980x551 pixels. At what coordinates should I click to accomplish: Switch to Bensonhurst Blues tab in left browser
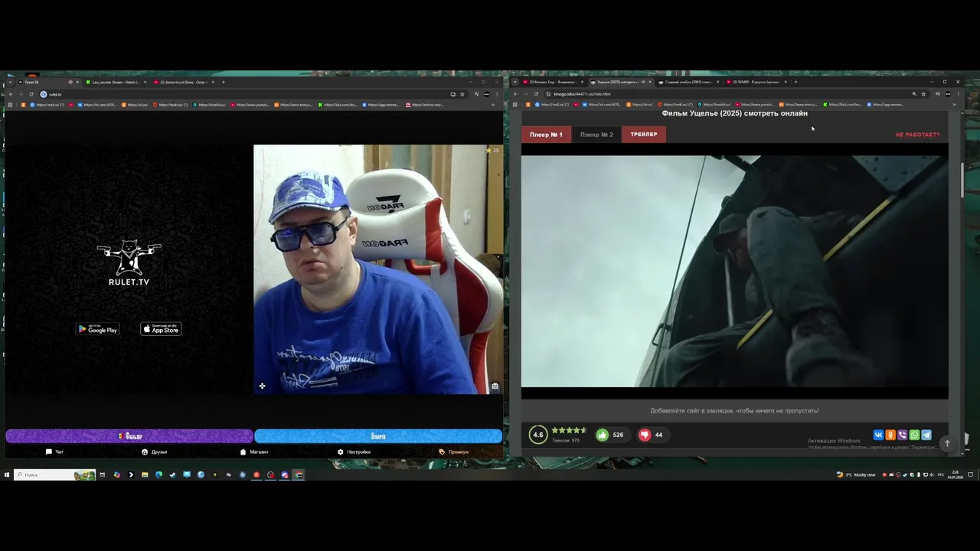182,82
